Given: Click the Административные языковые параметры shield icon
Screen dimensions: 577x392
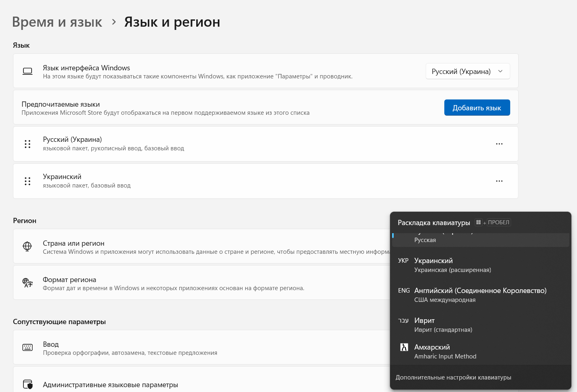Looking at the screenshot, I should coord(28,384).
